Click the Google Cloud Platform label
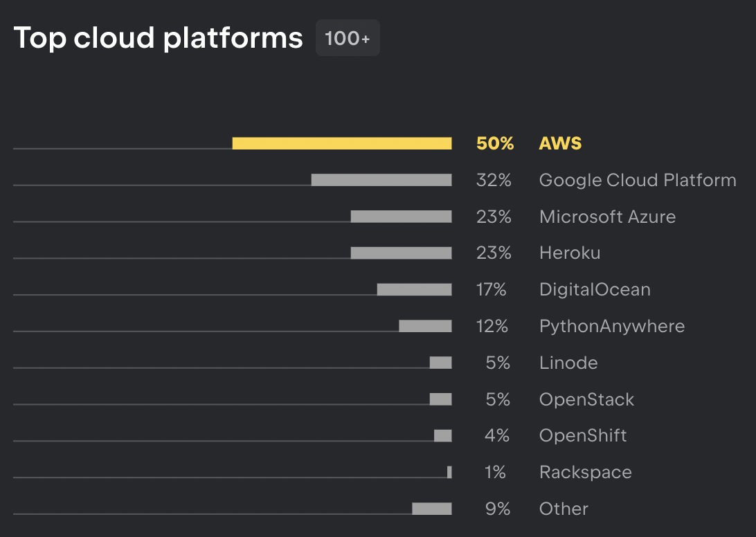This screenshot has width=756, height=537. click(638, 180)
